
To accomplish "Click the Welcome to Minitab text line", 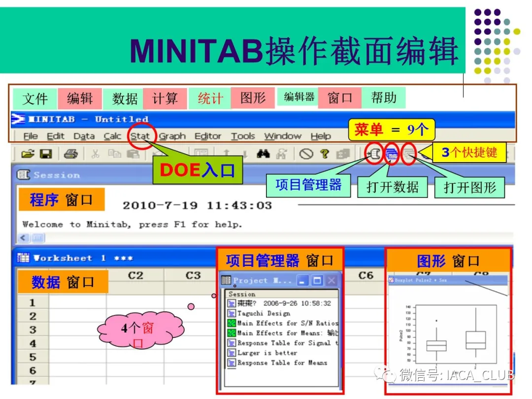I will 132,224.
